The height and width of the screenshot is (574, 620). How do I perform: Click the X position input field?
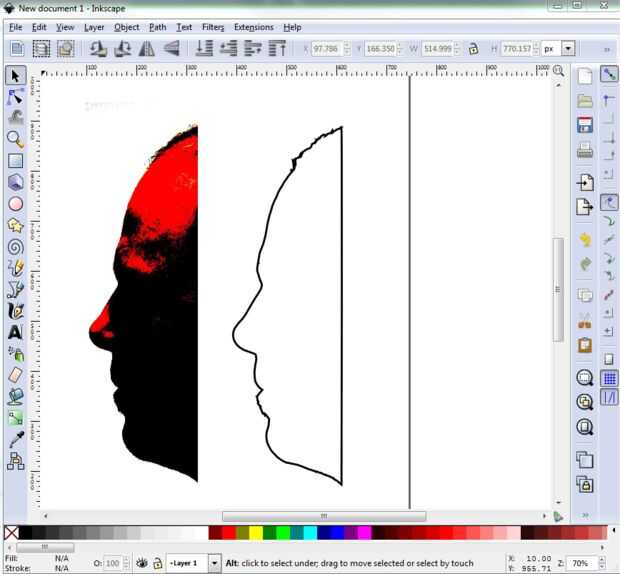coord(325,49)
